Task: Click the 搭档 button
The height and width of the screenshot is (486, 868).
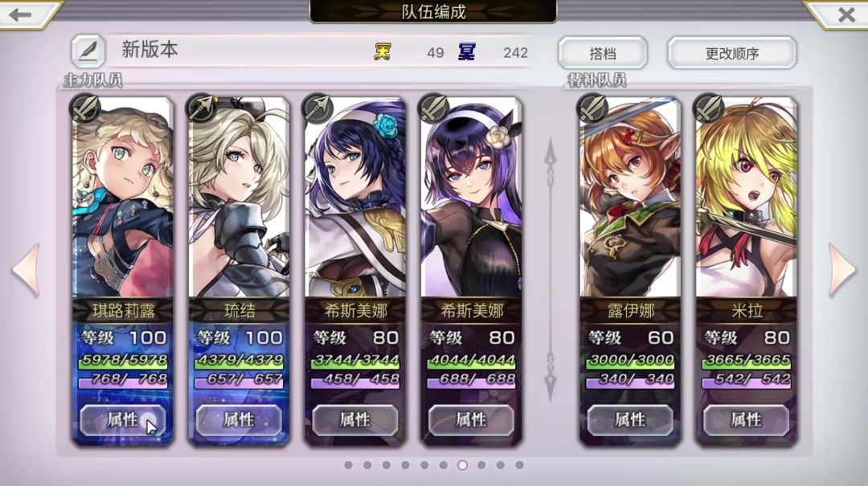Action: coord(603,53)
